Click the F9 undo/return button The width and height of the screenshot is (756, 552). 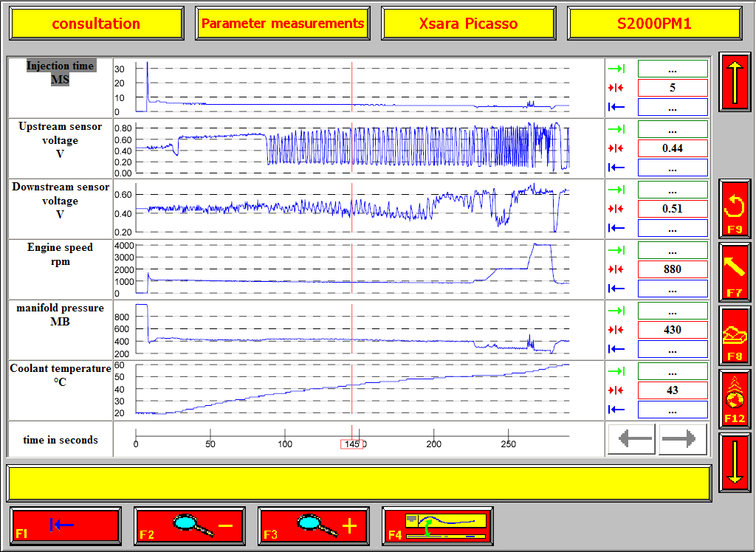coord(735,209)
